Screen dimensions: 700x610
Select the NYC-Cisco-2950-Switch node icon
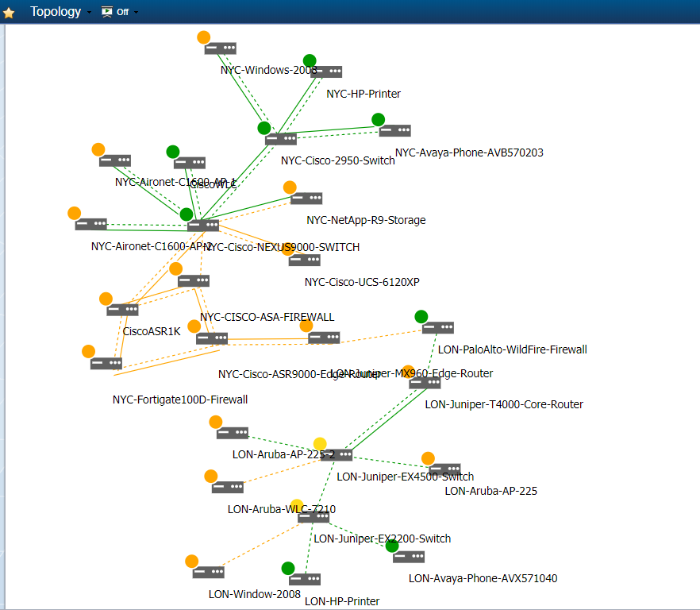pos(281,139)
